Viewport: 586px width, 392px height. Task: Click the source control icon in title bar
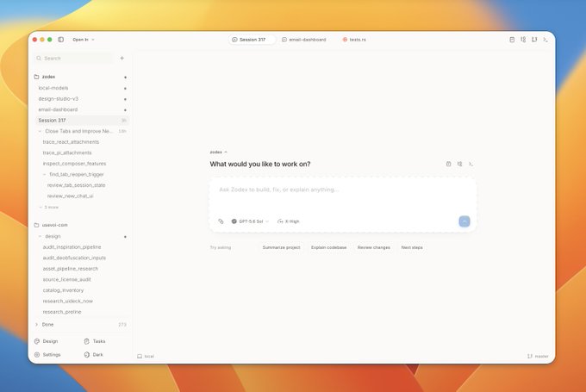(x=523, y=40)
